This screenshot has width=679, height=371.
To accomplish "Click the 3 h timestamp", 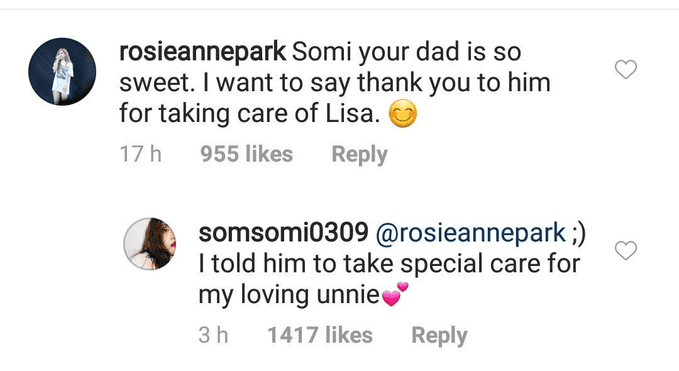I will 213,335.
